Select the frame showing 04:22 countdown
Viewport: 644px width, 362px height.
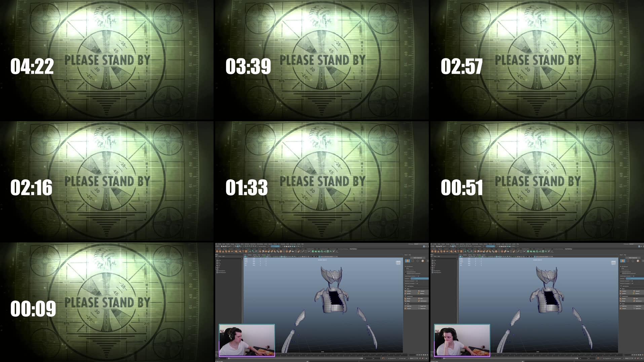click(107, 60)
